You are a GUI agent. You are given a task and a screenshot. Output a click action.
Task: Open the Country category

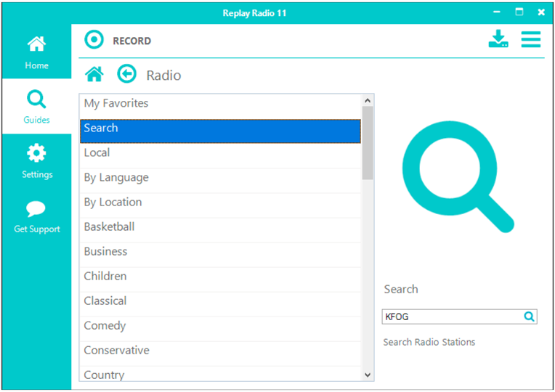click(x=220, y=374)
